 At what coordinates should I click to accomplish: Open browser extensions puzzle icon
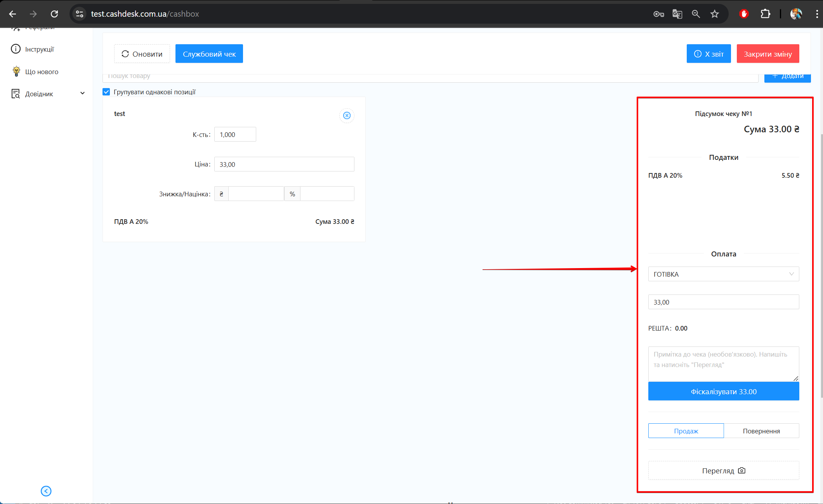tap(765, 14)
